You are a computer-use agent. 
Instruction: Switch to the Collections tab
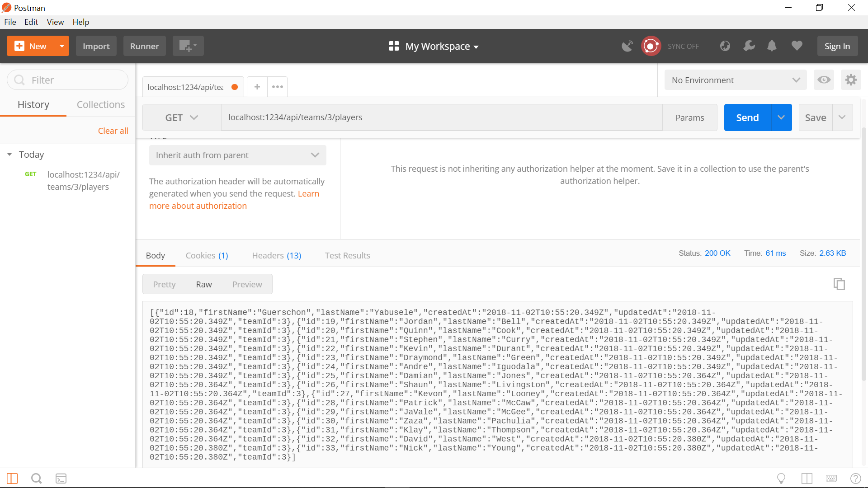click(x=100, y=104)
